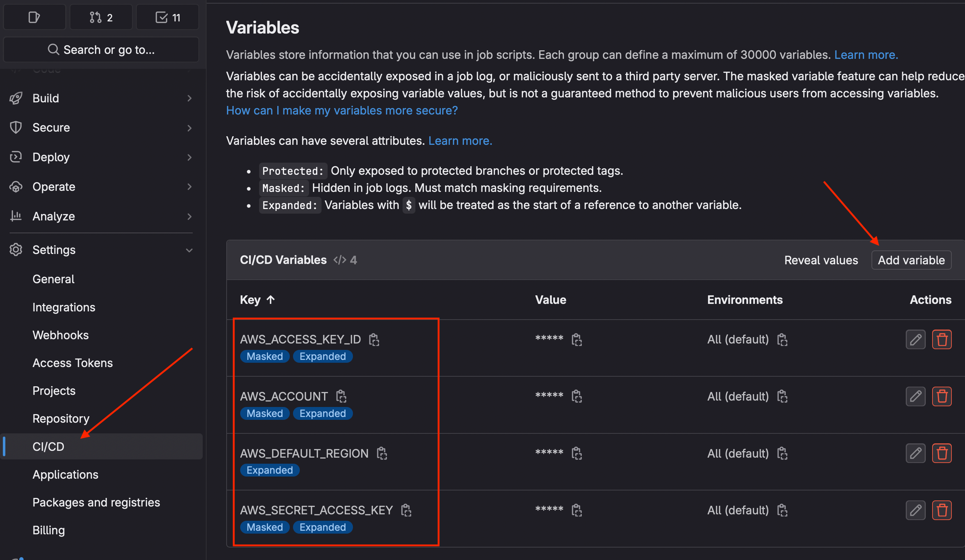
Task: Click the Operate icon in sidebar
Action: [16, 187]
